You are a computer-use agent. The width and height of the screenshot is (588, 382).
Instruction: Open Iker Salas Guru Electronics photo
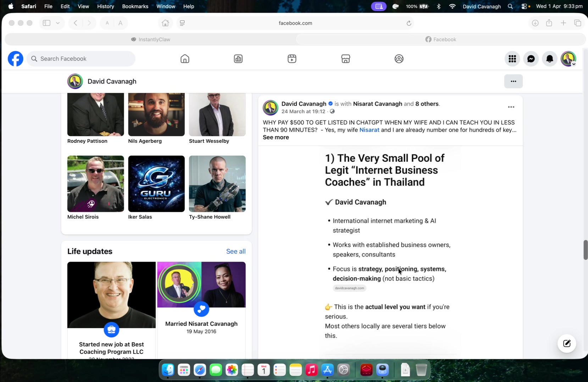coord(156,184)
